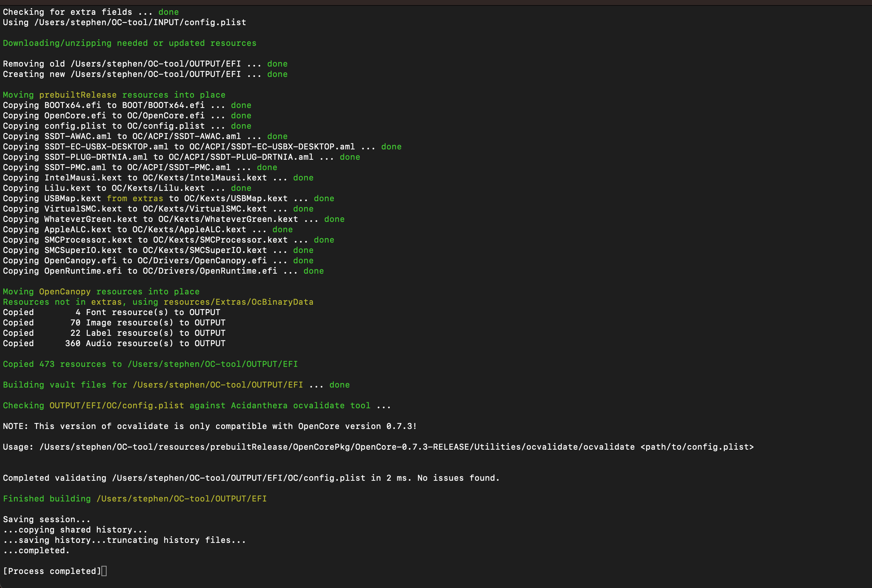
Task: Click the 'Completed validating' no issues line
Action: (251, 478)
